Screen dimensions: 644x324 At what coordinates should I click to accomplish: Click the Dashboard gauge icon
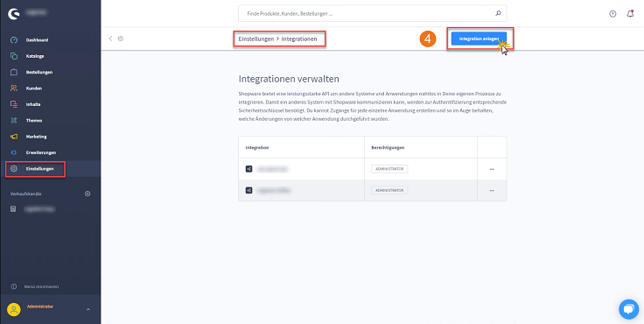(x=14, y=40)
